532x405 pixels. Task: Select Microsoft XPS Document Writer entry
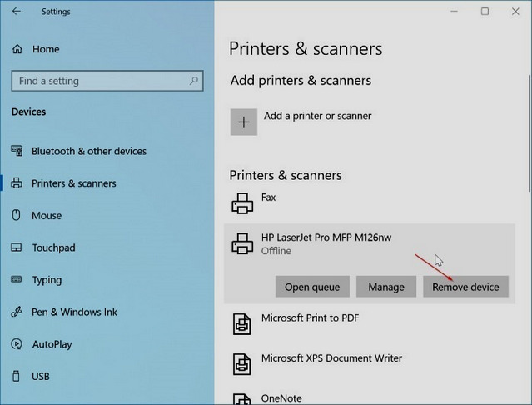pyautogui.click(x=369, y=364)
